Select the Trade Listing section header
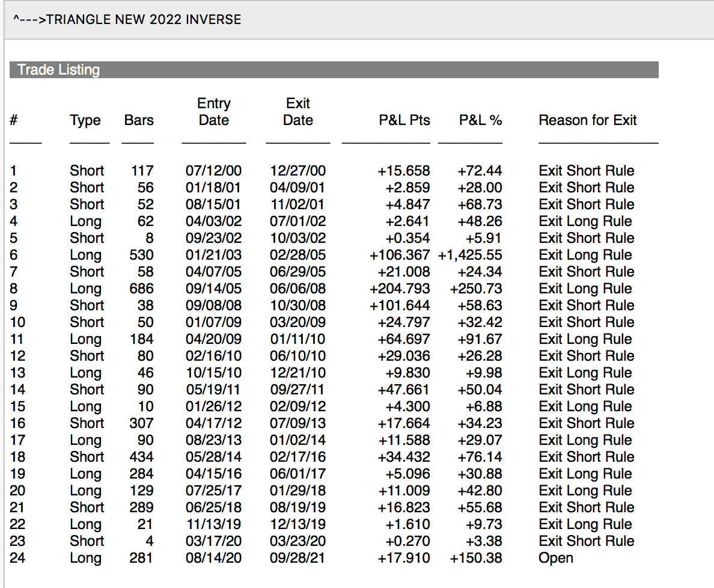This screenshot has height=588, width=714. tap(58, 70)
